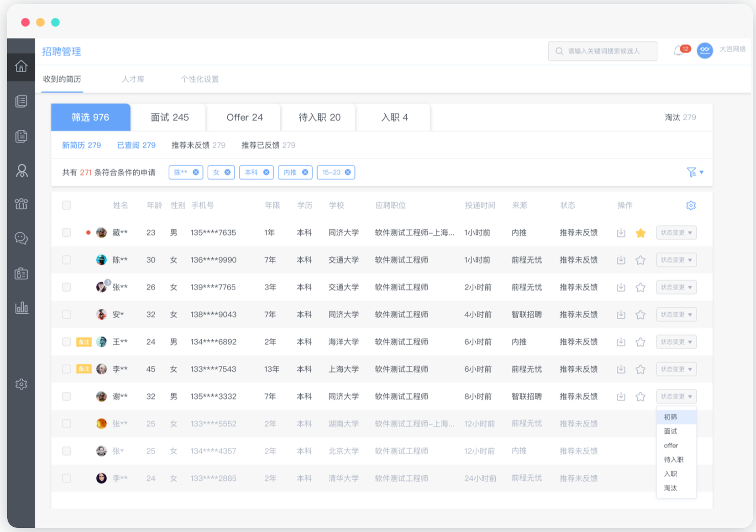This screenshot has height=532, width=756.
Task: Tick the checkbox for 清华大学 candidate 李**
Action: 66,478
